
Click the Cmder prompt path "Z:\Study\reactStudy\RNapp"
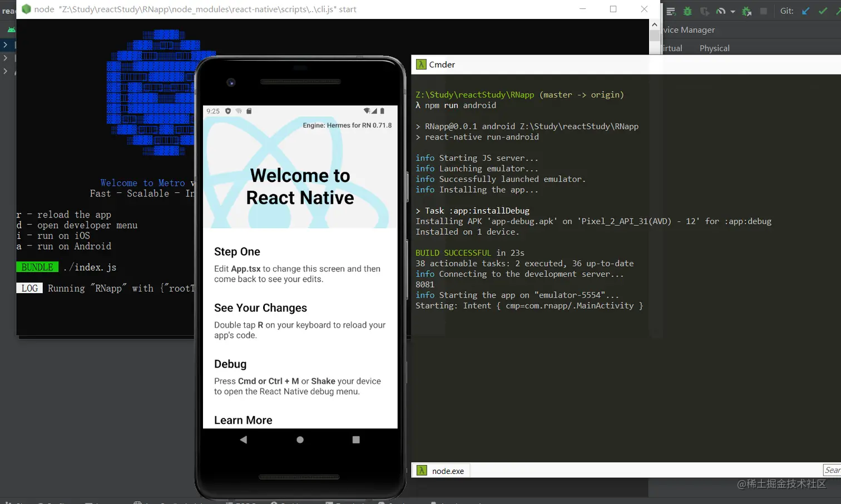coord(475,95)
